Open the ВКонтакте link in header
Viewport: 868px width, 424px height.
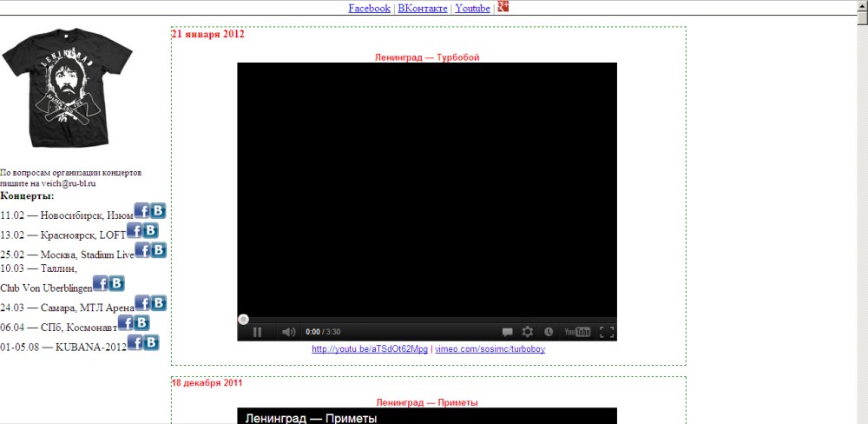click(423, 8)
